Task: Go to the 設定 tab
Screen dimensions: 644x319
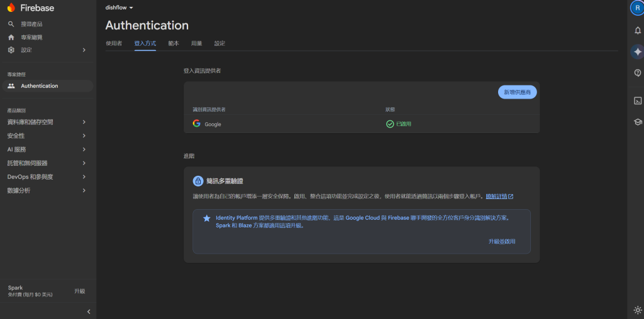Action: (x=219, y=43)
